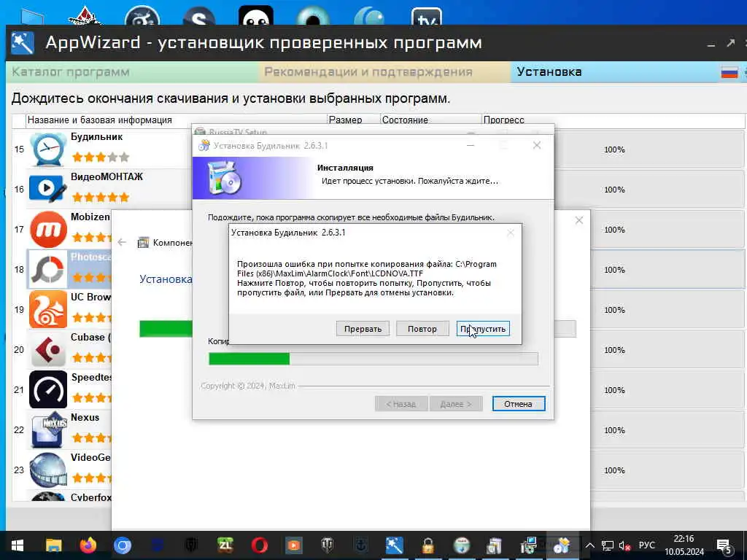
Task: Click the AppWizard magic wand logo
Action: [23, 43]
